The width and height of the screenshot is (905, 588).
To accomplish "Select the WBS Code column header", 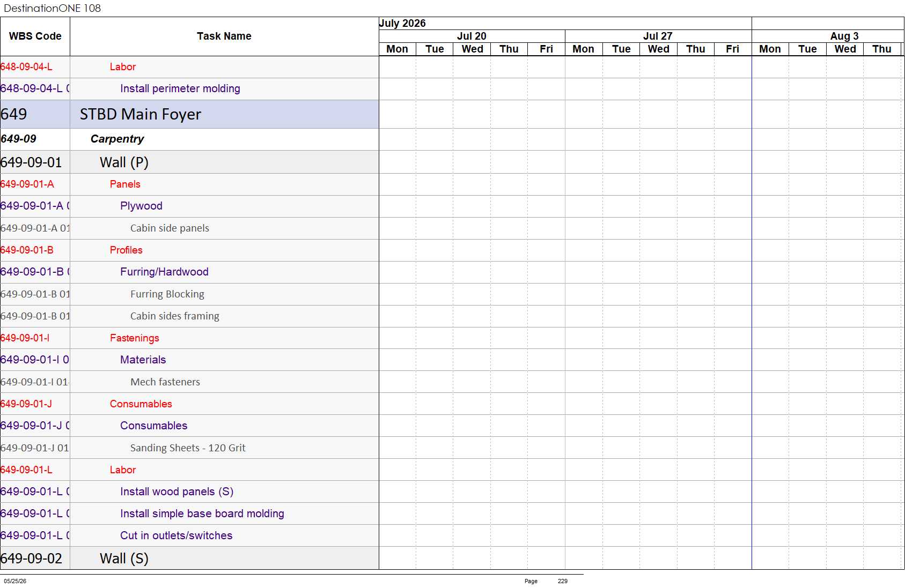I will pyautogui.click(x=35, y=36).
